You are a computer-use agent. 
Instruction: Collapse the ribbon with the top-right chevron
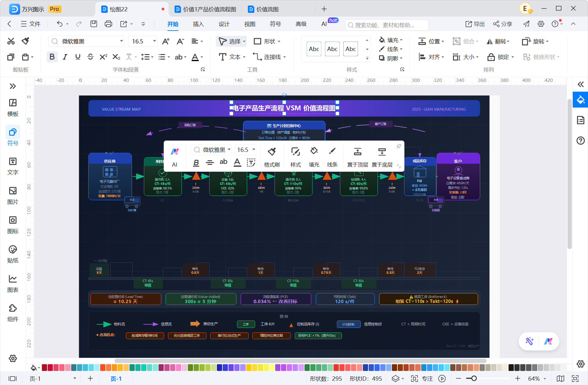[x=573, y=24]
